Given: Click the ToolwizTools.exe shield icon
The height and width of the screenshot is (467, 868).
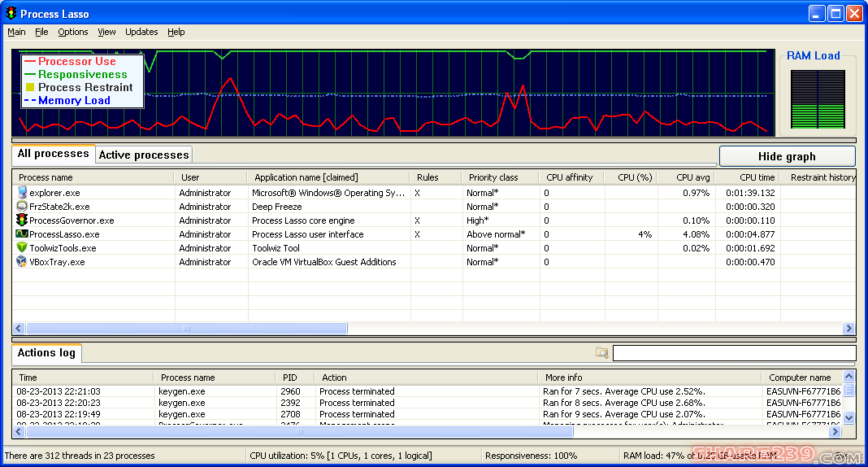Looking at the screenshot, I should (x=22, y=247).
